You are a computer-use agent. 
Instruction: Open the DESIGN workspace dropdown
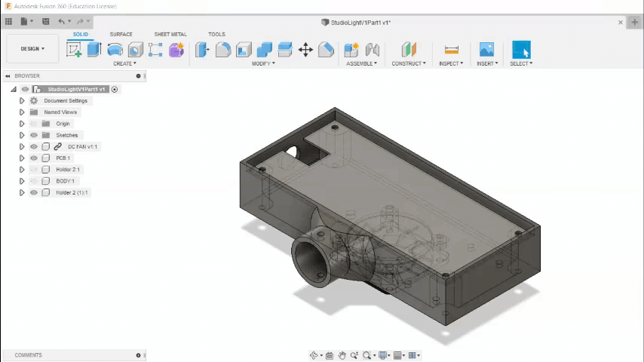pyautogui.click(x=32, y=49)
